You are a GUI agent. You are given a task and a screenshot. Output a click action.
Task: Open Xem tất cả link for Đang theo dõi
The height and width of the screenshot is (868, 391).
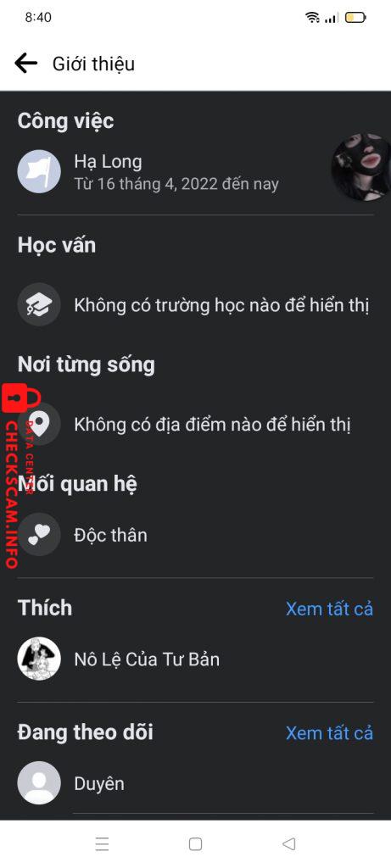pos(330,733)
